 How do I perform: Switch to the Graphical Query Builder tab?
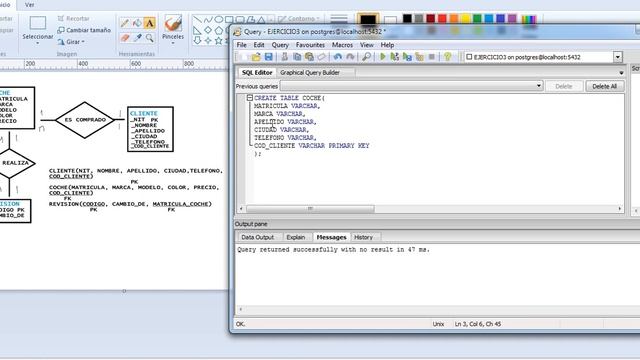[x=310, y=73]
